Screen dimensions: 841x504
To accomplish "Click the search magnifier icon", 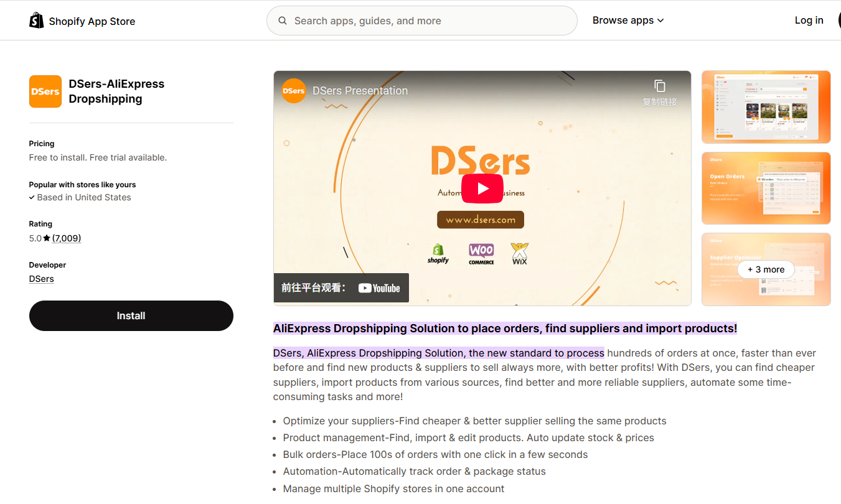I will pyautogui.click(x=283, y=21).
